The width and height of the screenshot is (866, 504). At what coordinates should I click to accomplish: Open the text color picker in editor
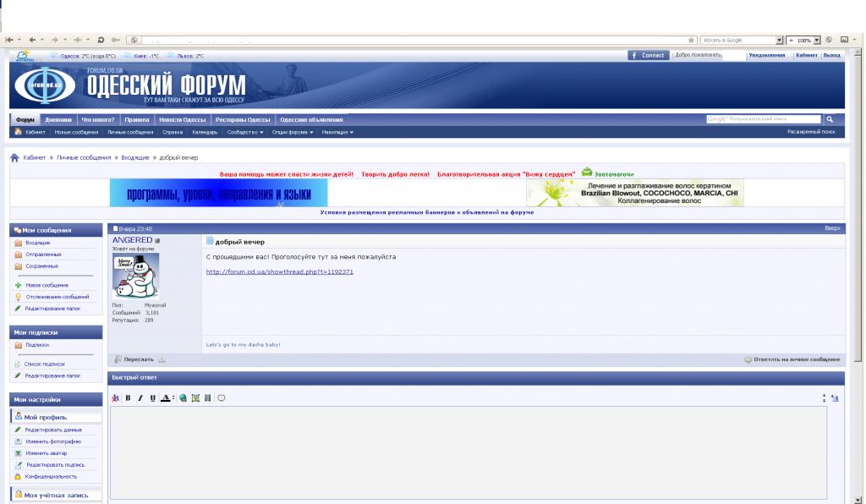(x=167, y=397)
